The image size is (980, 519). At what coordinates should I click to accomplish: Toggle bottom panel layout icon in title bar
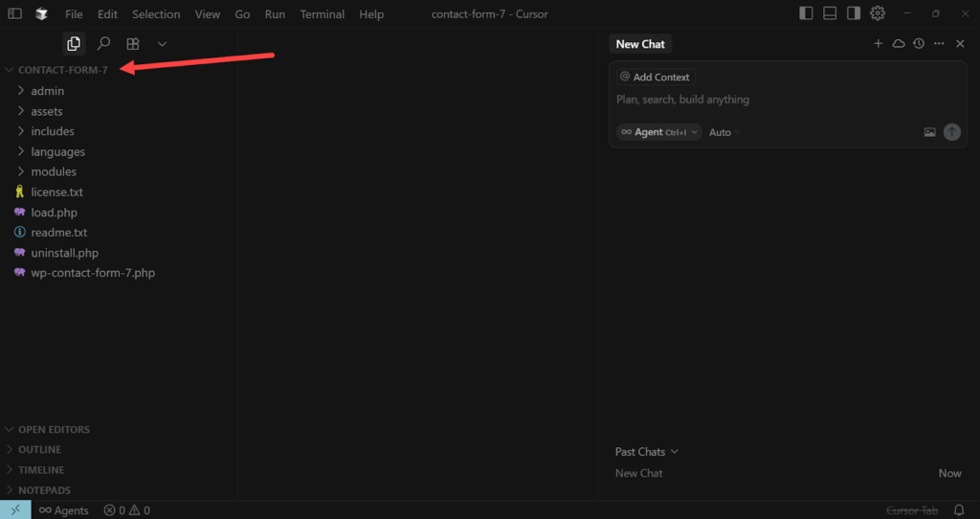pos(830,13)
